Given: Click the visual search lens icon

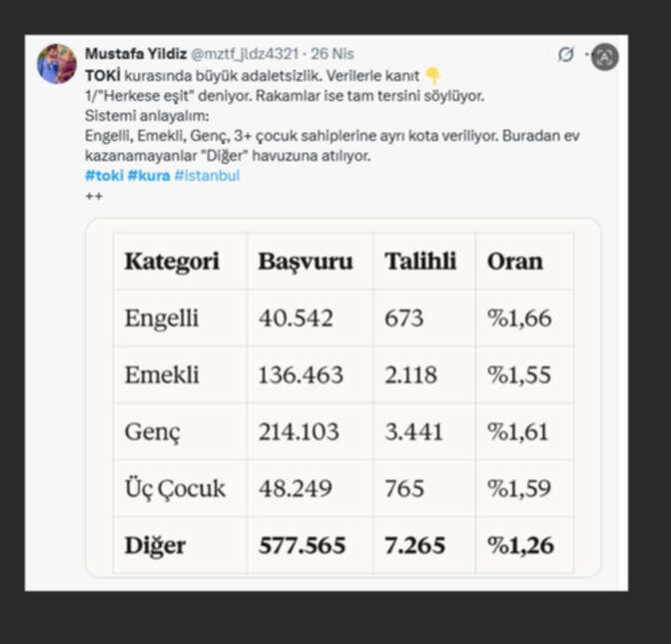Looking at the screenshot, I should 604,56.
